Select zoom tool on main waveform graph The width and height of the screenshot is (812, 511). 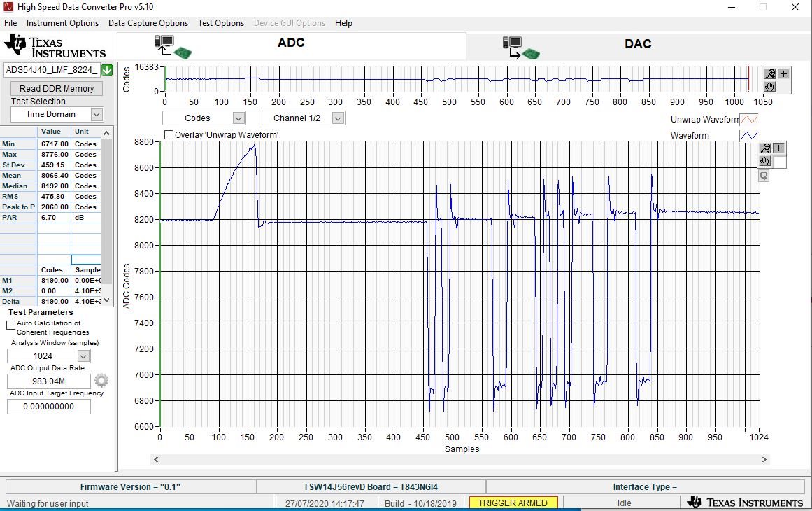click(x=765, y=148)
